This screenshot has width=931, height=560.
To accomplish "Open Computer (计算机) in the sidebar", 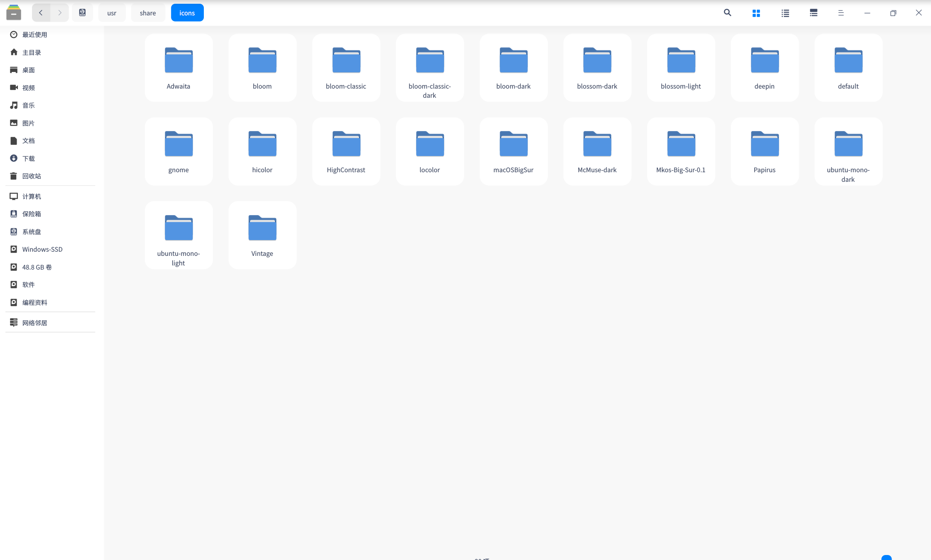I will tap(32, 196).
